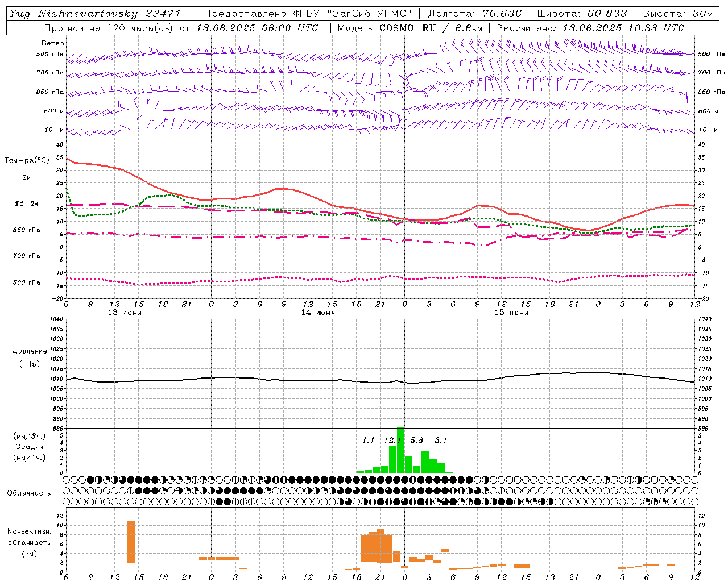Click the Конвективн. label of convective cloud panel
The height and width of the screenshot is (582, 728).
tap(29, 531)
